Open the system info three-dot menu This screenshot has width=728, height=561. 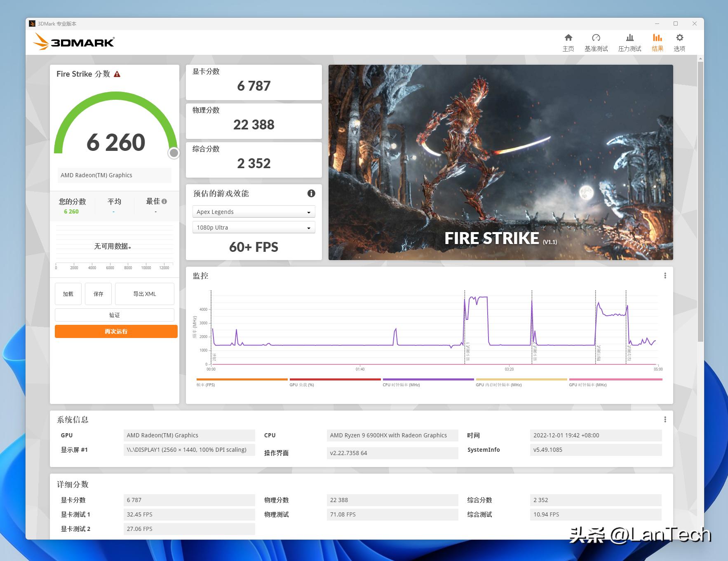665,420
